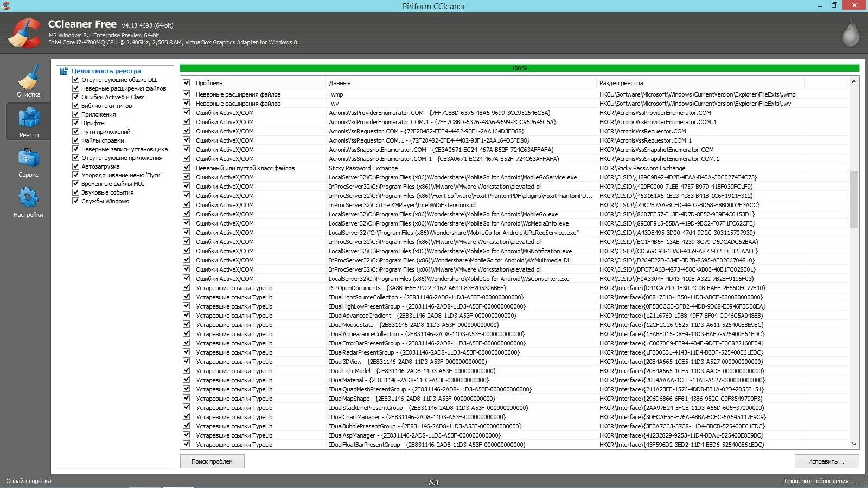This screenshot has height=488, width=868.
Task: Toggle Автозагрузка checkbox
Action: (x=76, y=166)
